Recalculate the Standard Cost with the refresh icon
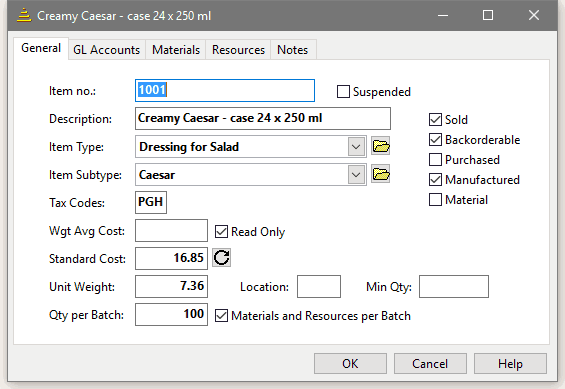565x389 pixels. point(221,258)
